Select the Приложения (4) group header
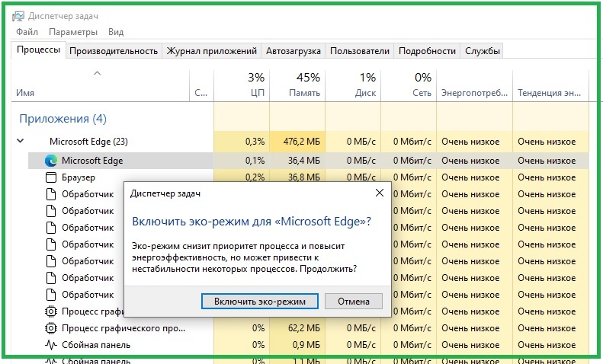 [63, 119]
